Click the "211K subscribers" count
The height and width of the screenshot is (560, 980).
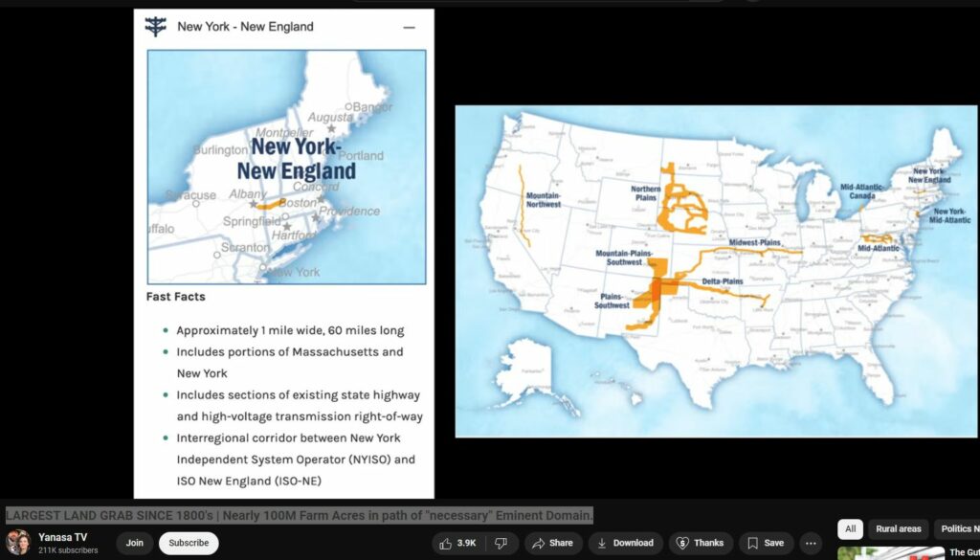point(68,550)
